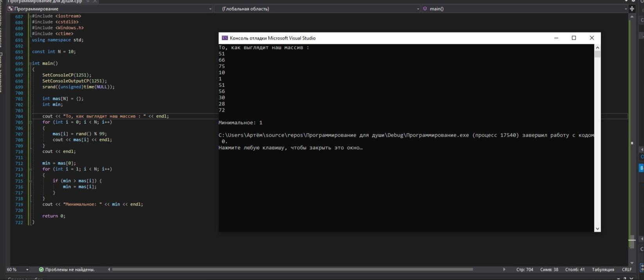Select the Программирование для души.cpp tab
The height and width of the screenshot is (280, 644).
(45, 1)
